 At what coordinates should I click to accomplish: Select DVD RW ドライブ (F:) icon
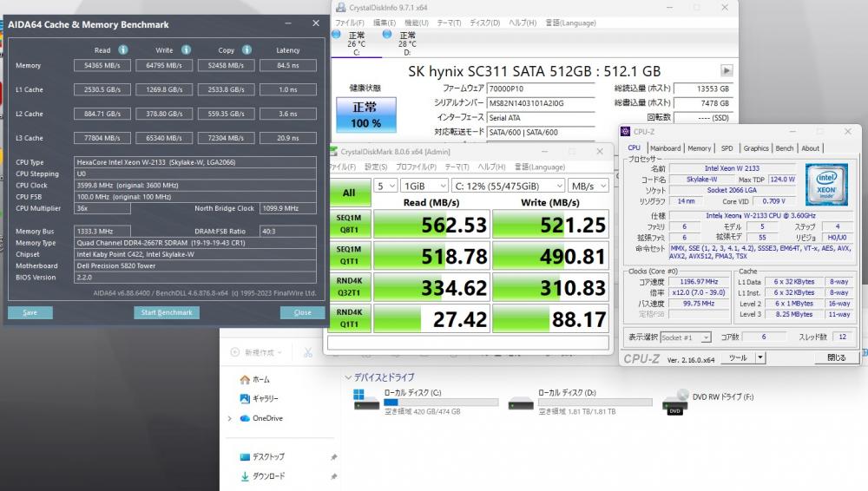point(676,402)
